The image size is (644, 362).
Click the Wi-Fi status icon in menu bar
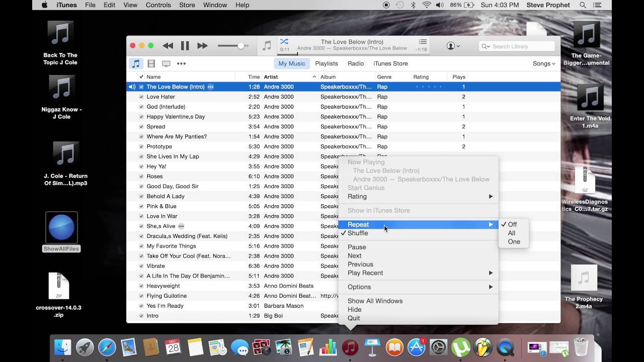point(427,5)
